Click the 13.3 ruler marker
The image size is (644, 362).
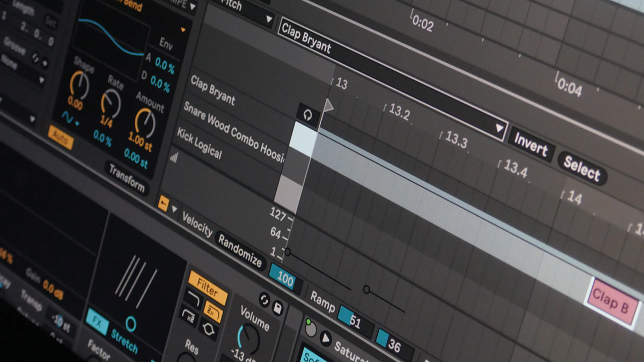pyautogui.click(x=456, y=139)
